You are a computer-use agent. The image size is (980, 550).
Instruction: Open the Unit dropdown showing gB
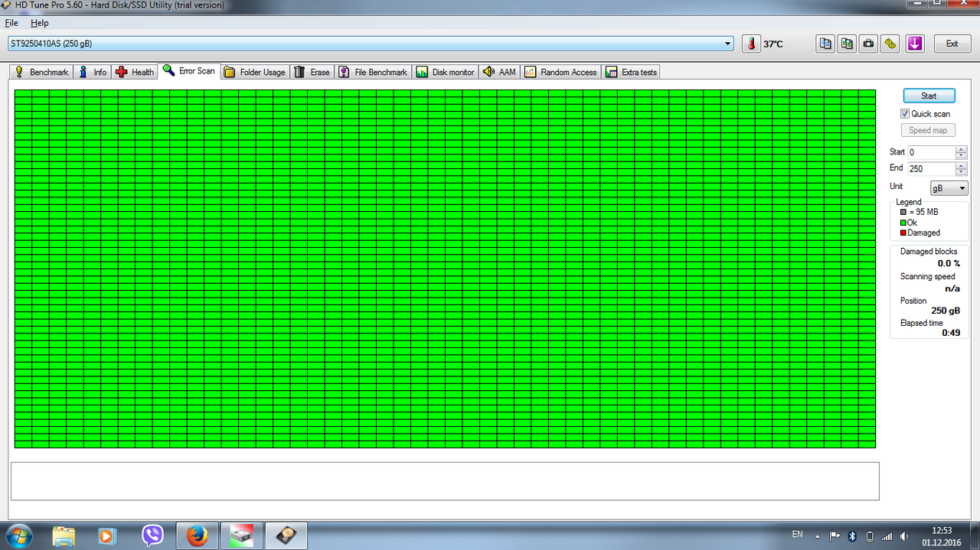(949, 188)
